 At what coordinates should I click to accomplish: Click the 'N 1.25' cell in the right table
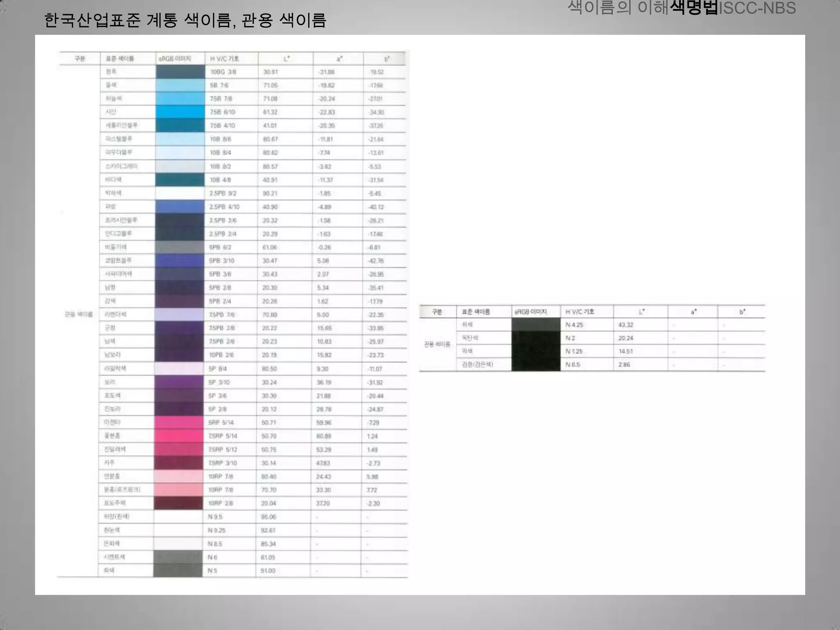click(574, 352)
